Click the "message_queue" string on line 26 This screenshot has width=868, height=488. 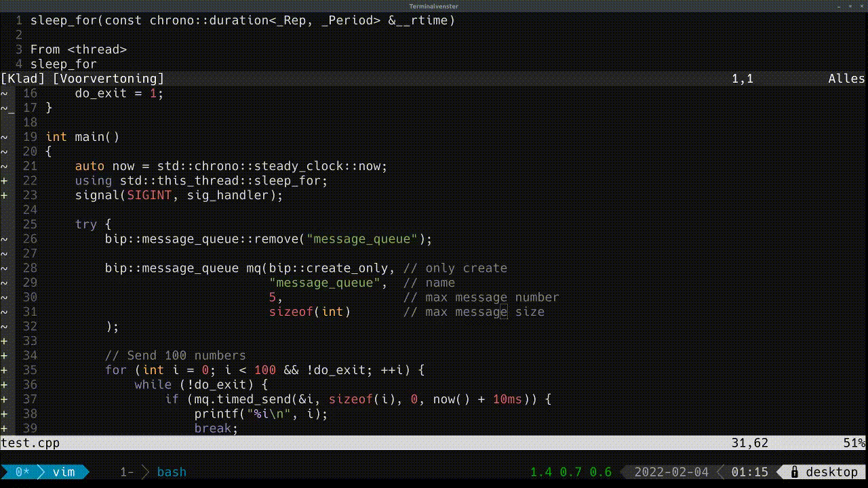(x=362, y=239)
